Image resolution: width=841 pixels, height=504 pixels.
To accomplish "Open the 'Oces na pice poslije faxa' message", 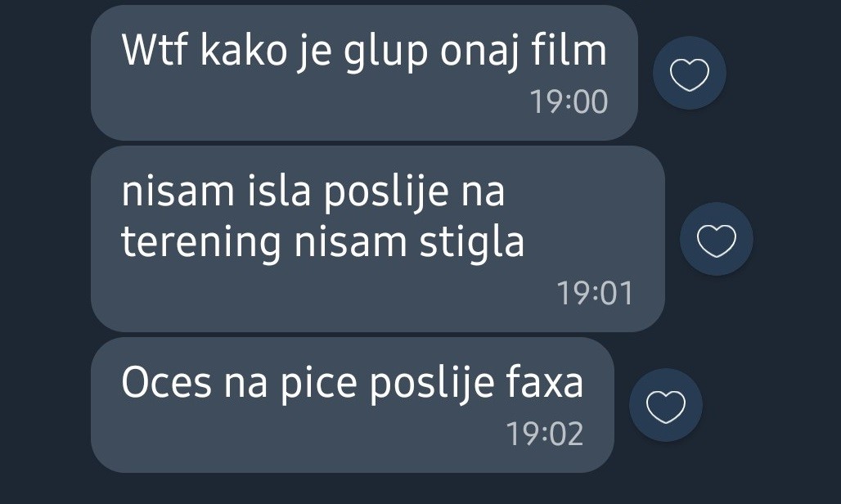I will 353,405.
